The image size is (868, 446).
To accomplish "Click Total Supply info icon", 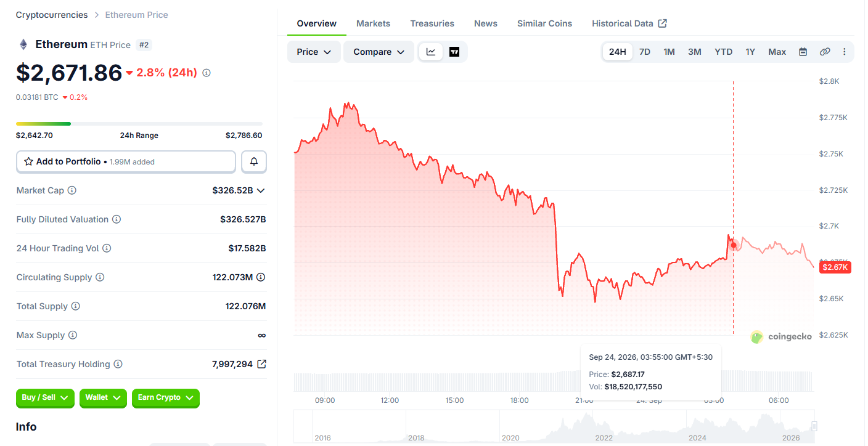I will (x=75, y=306).
